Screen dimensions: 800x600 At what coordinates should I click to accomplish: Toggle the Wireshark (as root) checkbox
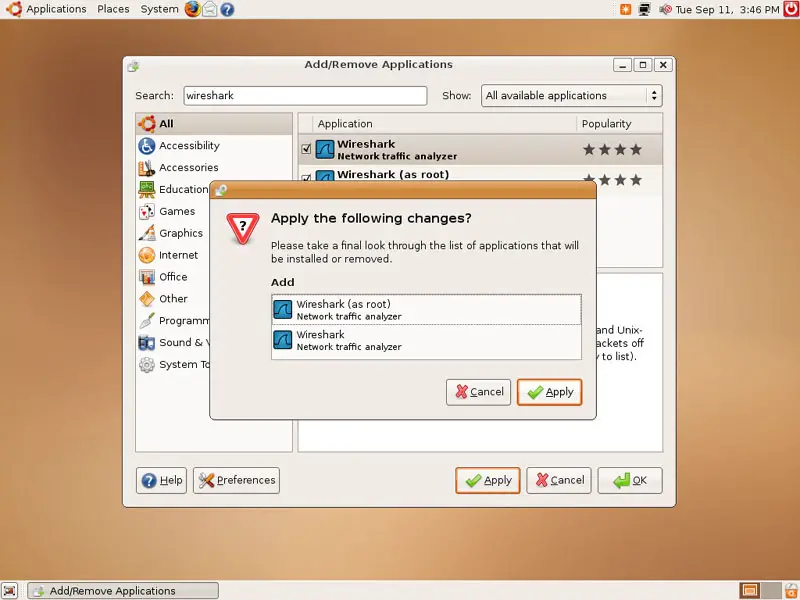point(307,179)
